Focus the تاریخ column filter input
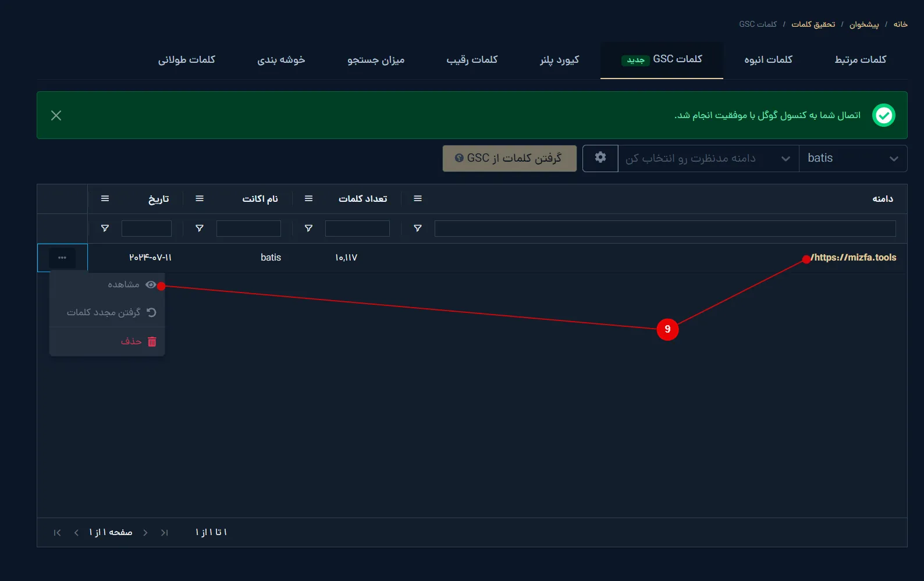 [147, 229]
